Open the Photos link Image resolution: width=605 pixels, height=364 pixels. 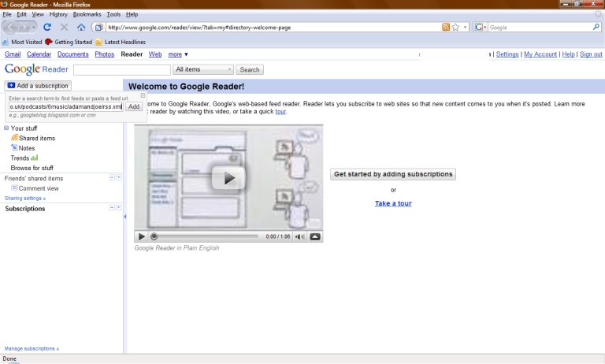coord(104,54)
